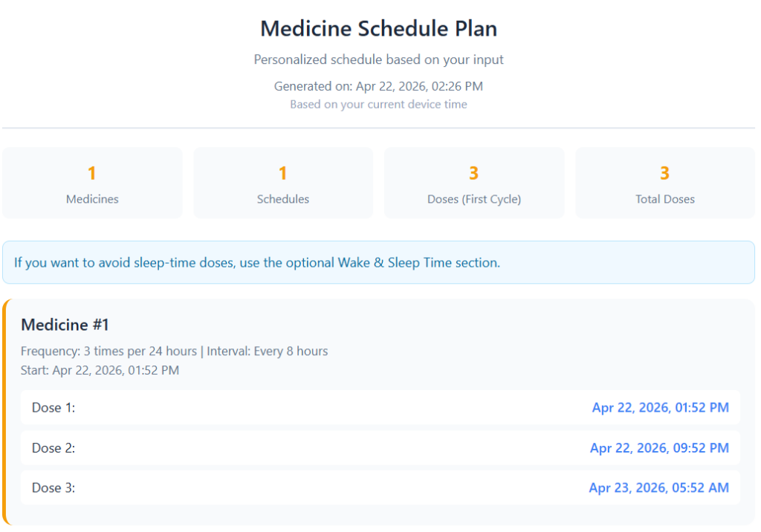761x532 pixels.
Task: Select Dose 2 time Apr 22, 09:52 PM
Action: (659, 447)
